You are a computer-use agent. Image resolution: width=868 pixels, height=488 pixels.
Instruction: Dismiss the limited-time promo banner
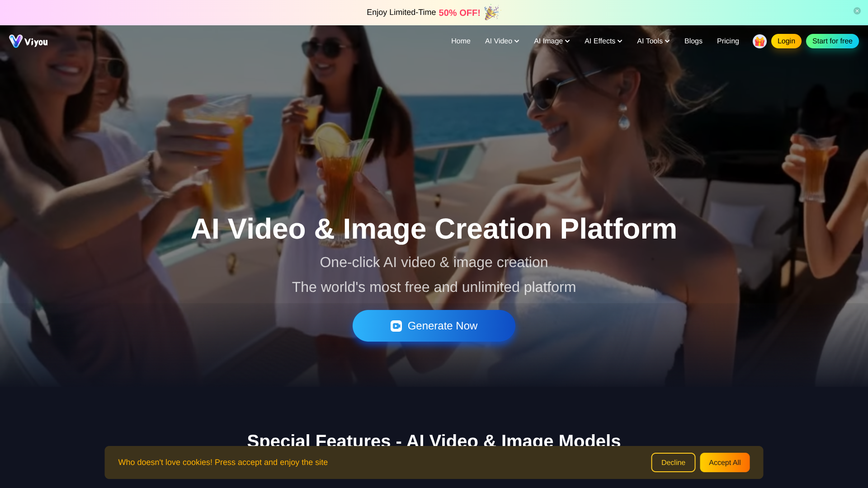857,11
